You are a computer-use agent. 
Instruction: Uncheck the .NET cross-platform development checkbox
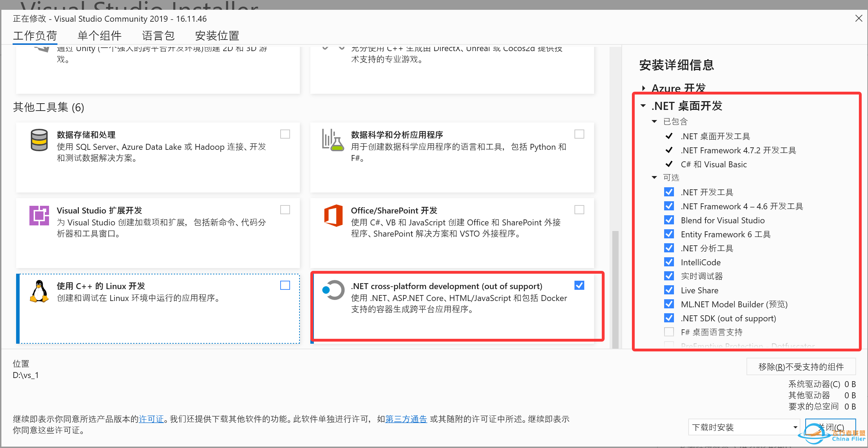click(579, 285)
